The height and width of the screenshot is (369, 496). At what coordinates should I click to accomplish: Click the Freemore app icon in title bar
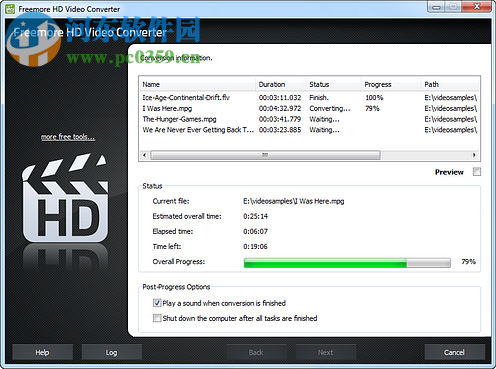click(10, 9)
